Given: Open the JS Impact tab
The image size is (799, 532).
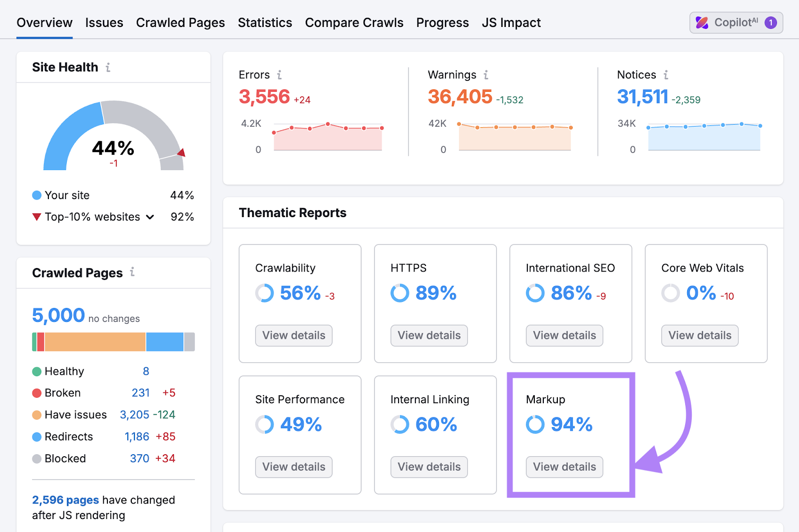Looking at the screenshot, I should click(511, 23).
